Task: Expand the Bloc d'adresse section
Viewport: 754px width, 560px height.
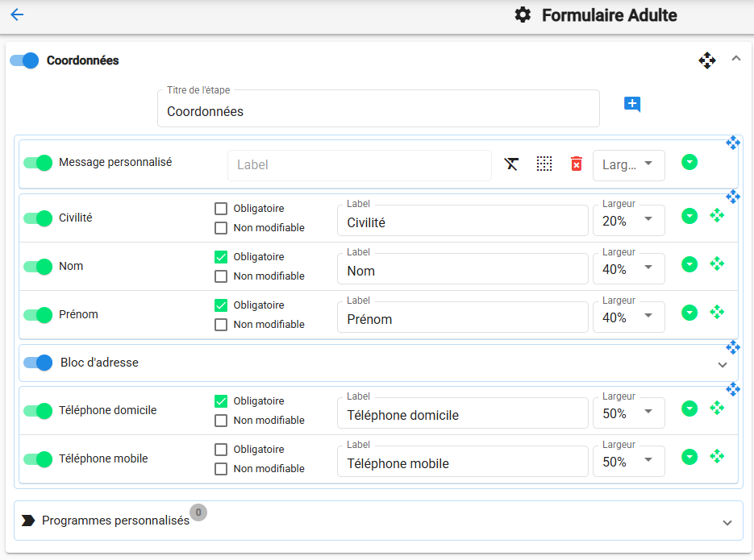Action: point(722,364)
